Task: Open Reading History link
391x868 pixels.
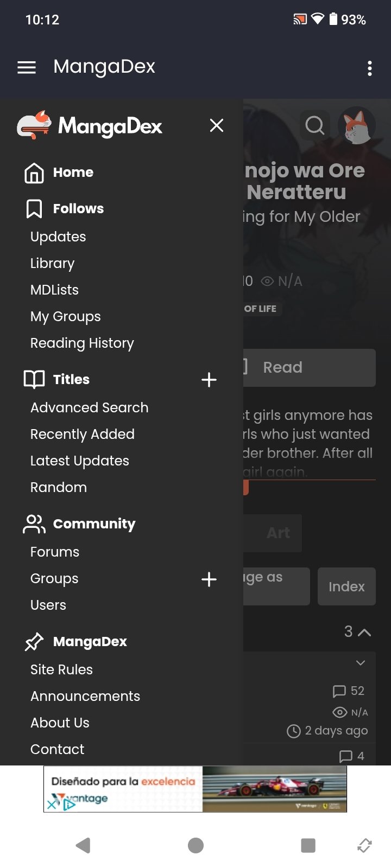Action: [82, 343]
